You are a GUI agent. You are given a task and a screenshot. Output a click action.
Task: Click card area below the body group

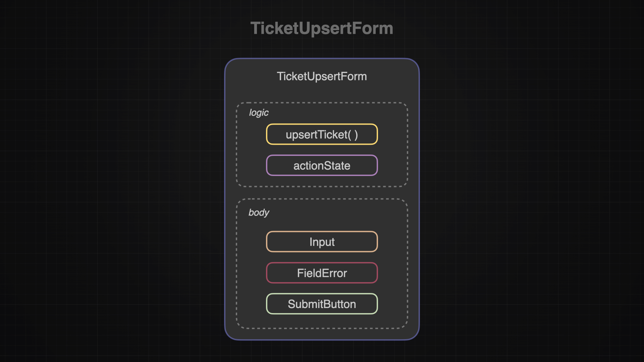coord(321,334)
